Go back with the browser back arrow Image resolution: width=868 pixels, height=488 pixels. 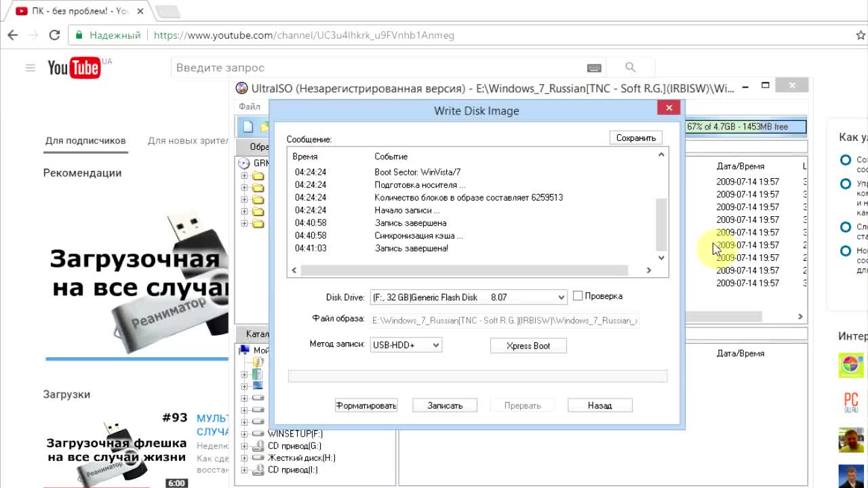13,35
